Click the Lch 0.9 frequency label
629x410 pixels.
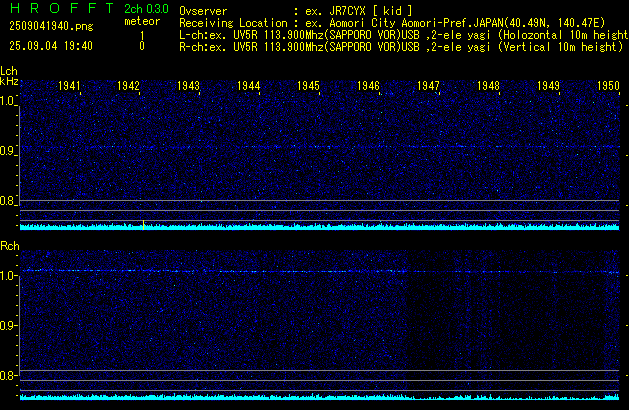[x=8, y=151]
